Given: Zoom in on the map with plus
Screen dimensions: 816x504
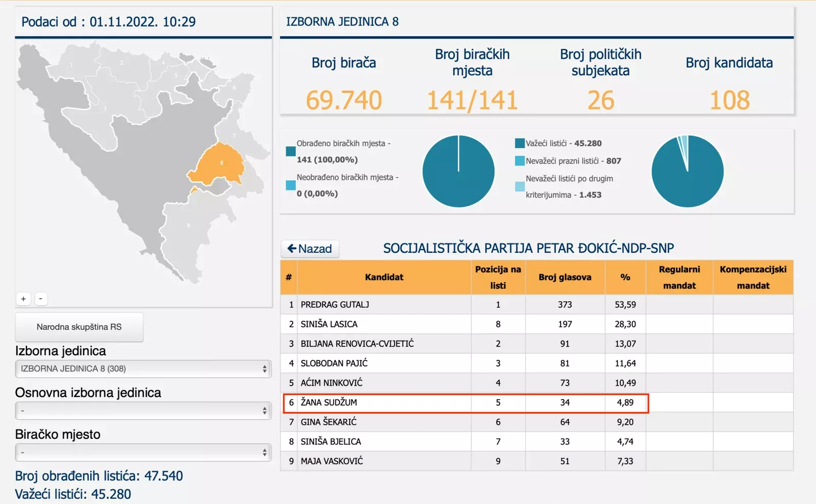Looking at the screenshot, I should (23, 299).
